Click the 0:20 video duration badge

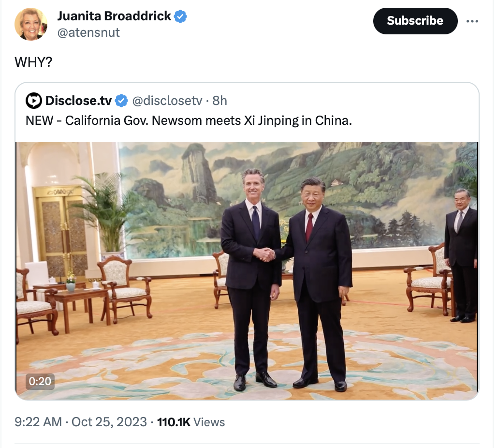pyautogui.click(x=40, y=381)
